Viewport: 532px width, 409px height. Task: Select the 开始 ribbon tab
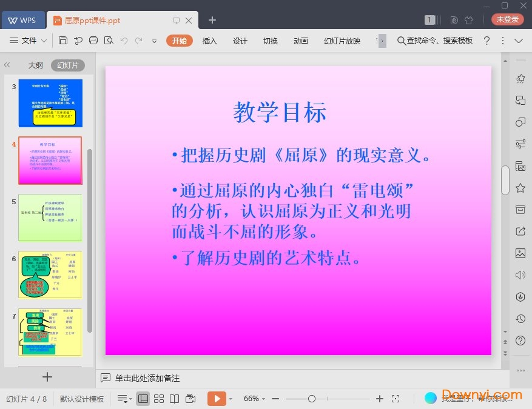click(x=179, y=41)
